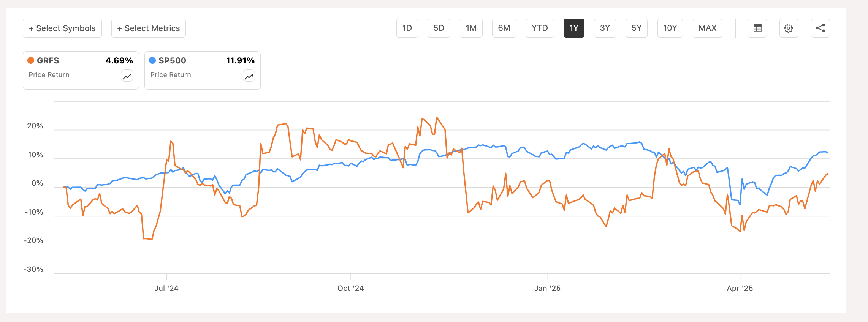Viewport: 868px width, 322px height.
Task: Toggle the active 1Y range selector
Action: click(x=573, y=28)
